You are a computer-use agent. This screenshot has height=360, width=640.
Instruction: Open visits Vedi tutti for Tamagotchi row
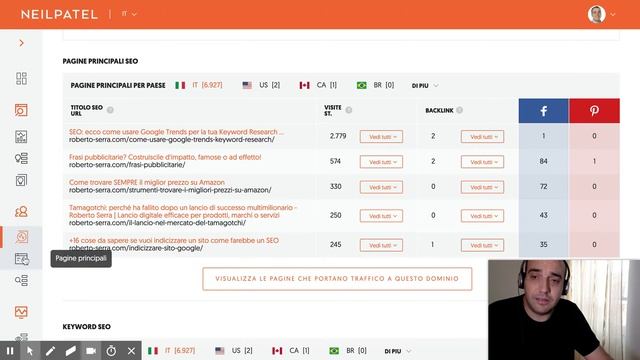(x=381, y=216)
